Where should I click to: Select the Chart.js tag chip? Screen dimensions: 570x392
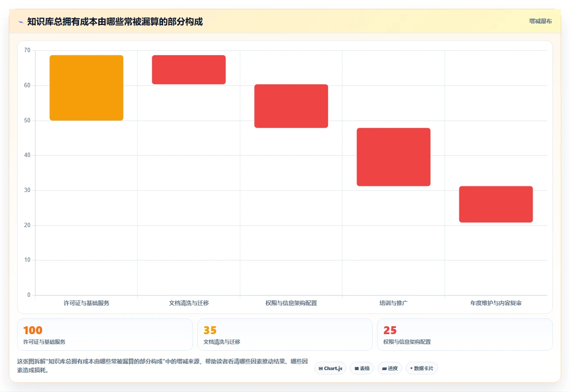[330, 368]
